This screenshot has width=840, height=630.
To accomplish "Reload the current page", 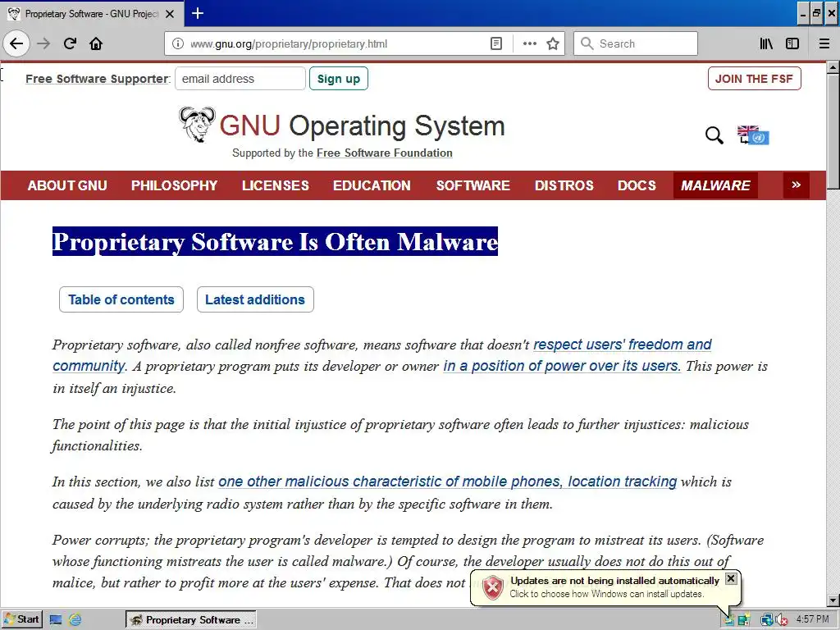I will point(70,43).
